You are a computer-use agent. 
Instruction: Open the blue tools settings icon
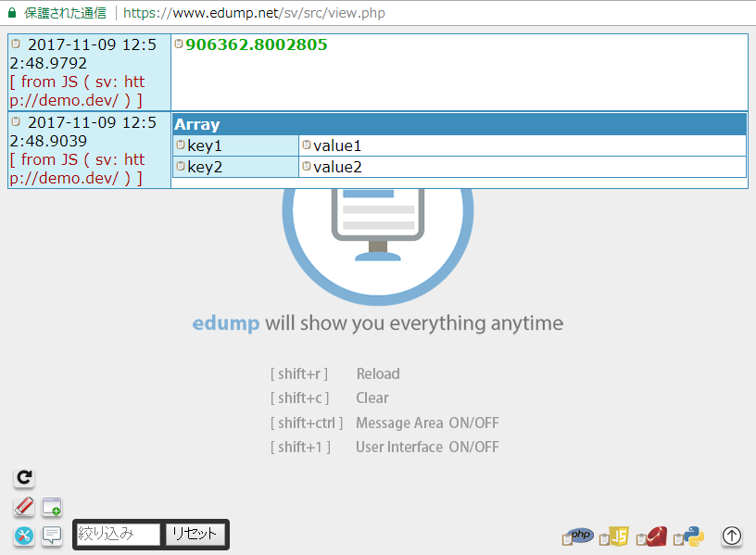(x=24, y=536)
